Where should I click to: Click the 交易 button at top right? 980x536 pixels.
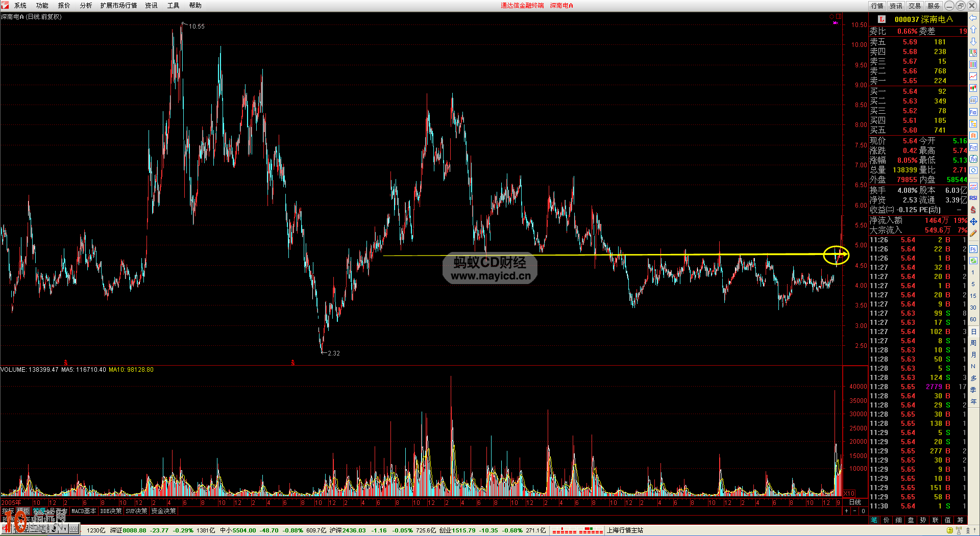915,6
